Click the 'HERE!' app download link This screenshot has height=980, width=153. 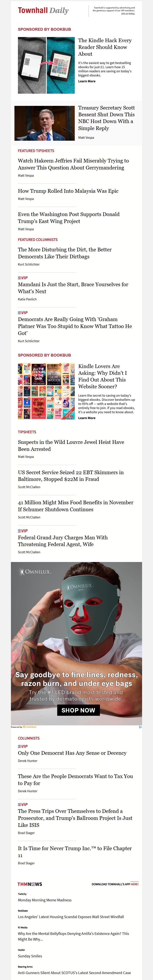(x=134, y=884)
